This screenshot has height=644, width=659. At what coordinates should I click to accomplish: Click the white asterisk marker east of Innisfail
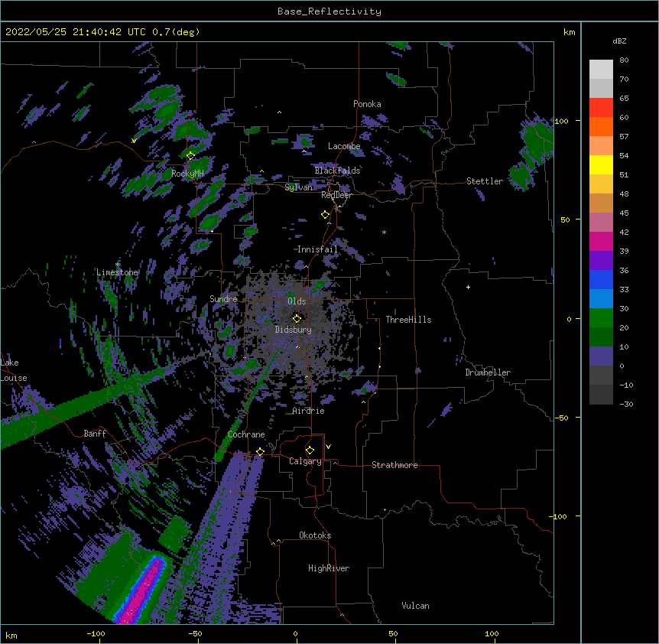(x=384, y=232)
